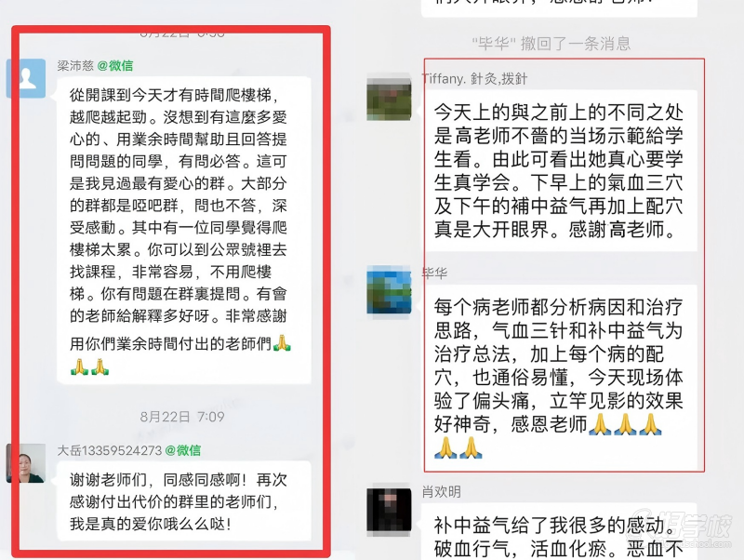
Task: Click the sender name 毕华
Action: tap(434, 273)
